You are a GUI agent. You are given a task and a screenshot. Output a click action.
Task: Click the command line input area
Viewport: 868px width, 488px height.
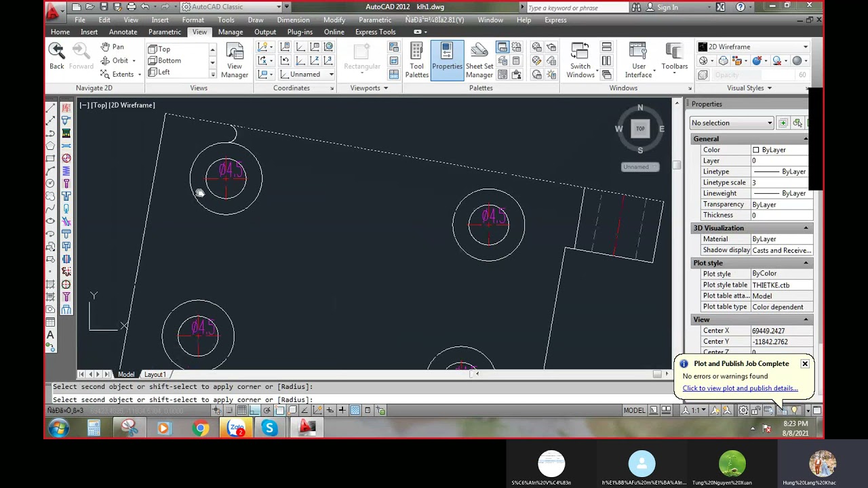point(359,399)
